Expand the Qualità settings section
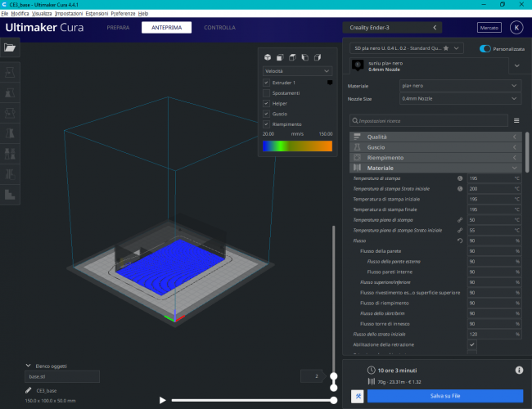Image resolution: width=532 pixels, height=409 pixels. click(435, 137)
